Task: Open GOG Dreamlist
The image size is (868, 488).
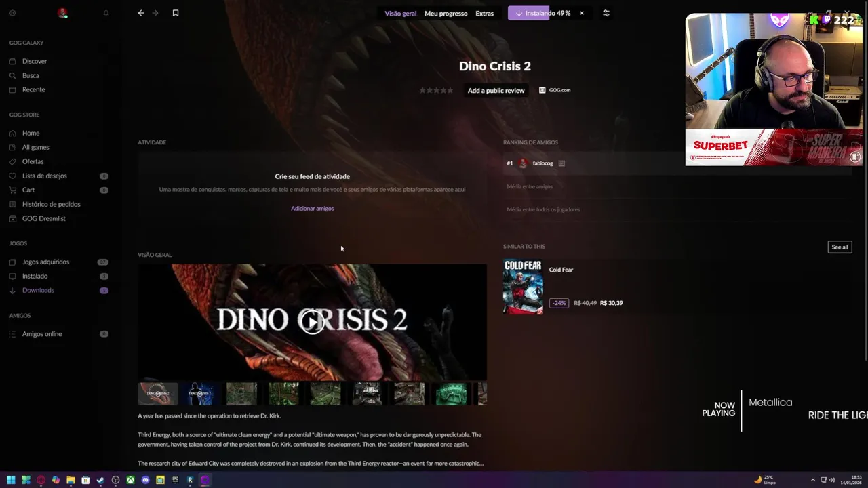Action: pos(43,218)
